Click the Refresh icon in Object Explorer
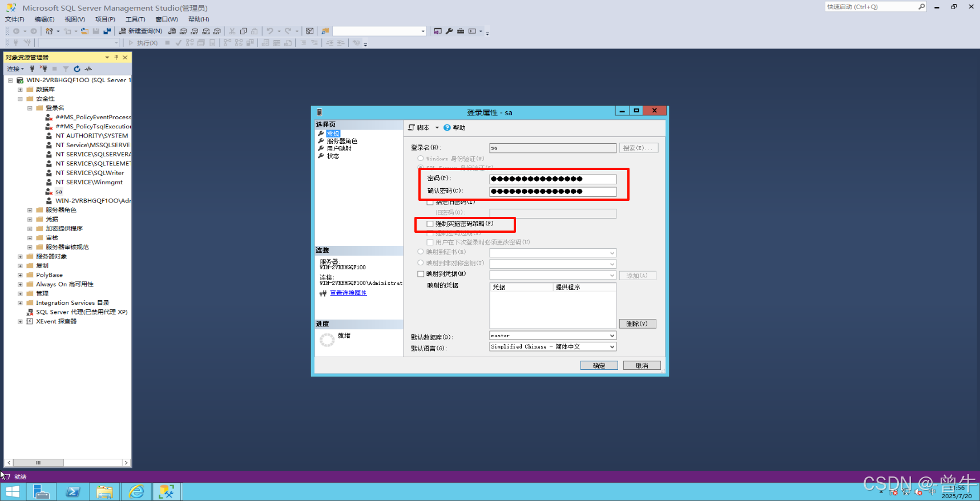 tap(77, 68)
